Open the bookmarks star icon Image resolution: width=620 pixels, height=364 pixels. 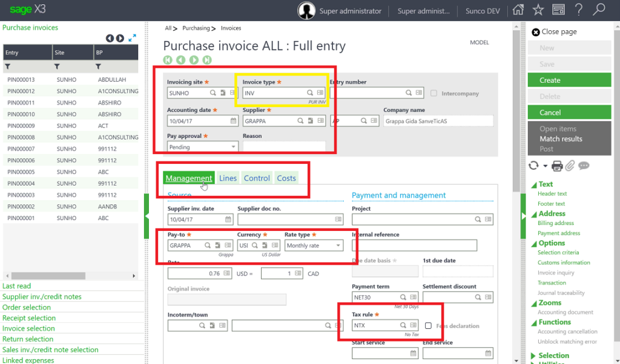pos(538,10)
